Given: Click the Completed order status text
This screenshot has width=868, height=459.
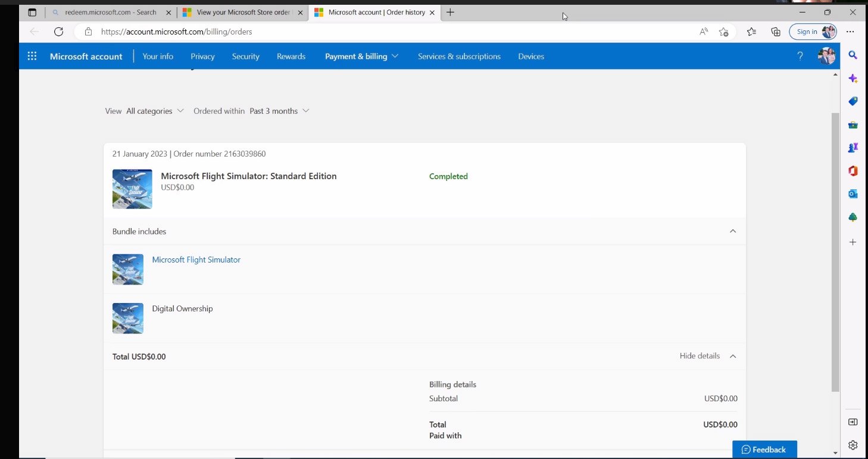Looking at the screenshot, I should click(x=448, y=176).
